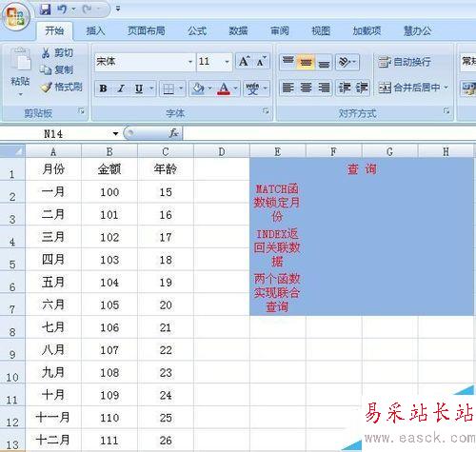
Task: Expand the fill color palette arrow
Action: [209, 88]
